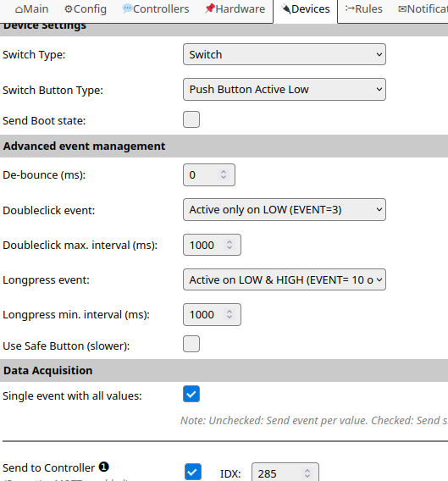Expand the Switch Button Type dropdown
This screenshot has width=448, height=481.
tap(285, 89)
